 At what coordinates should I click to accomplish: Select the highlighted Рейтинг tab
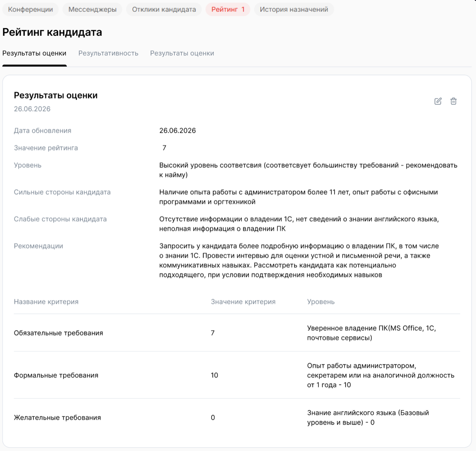[x=228, y=9]
